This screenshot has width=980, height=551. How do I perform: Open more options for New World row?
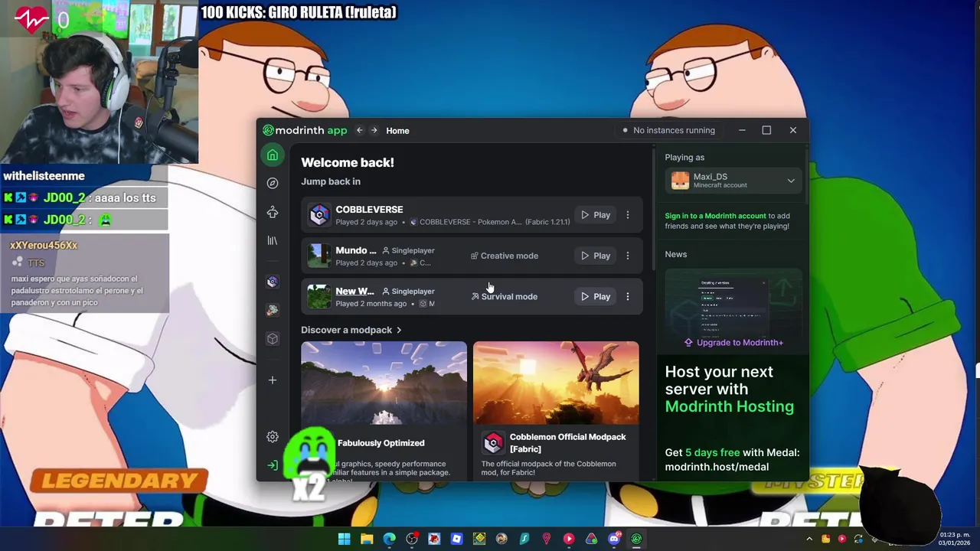(x=628, y=296)
